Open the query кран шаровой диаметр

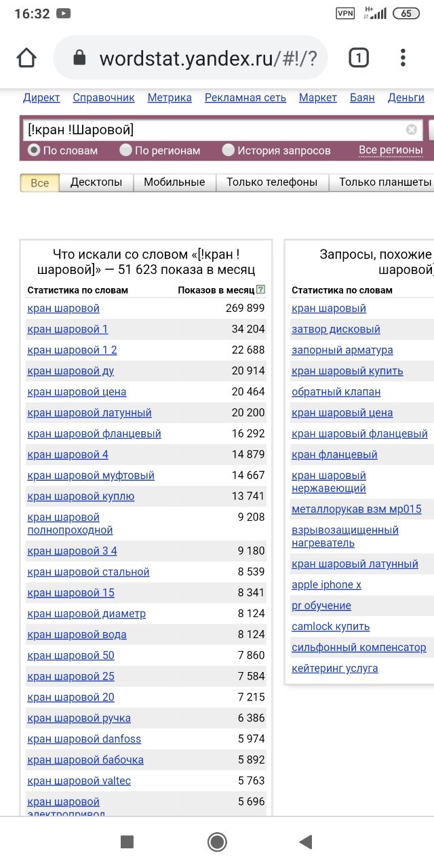pos(86,614)
